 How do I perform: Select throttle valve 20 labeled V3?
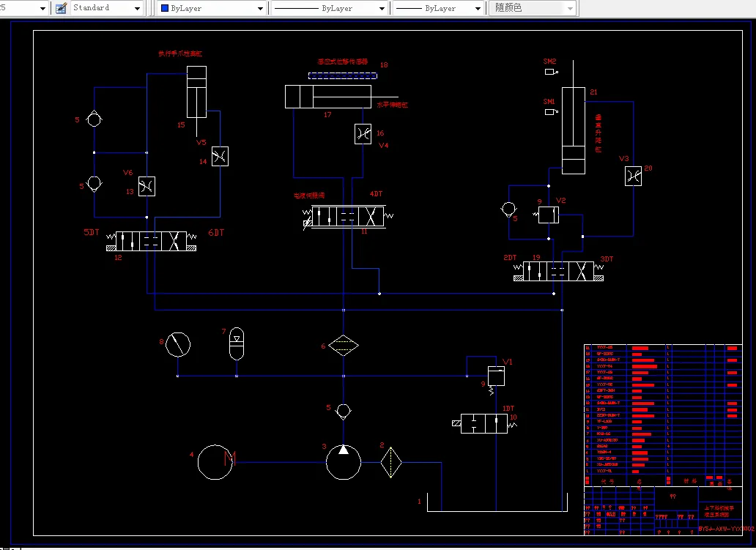point(633,176)
